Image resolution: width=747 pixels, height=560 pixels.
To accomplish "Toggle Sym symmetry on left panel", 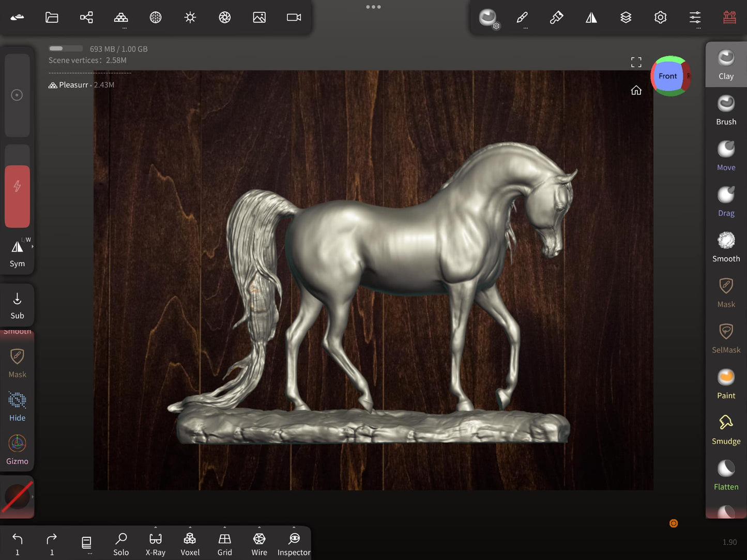I will [17, 253].
